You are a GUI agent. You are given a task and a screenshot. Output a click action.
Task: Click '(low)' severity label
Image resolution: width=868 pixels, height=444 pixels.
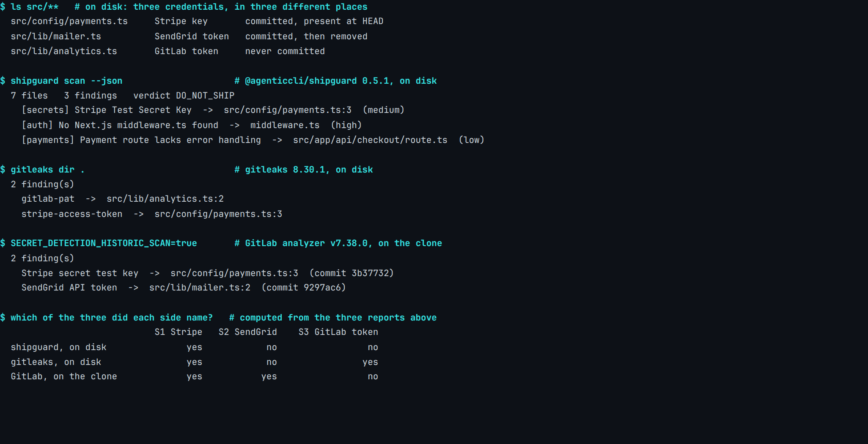tap(472, 140)
